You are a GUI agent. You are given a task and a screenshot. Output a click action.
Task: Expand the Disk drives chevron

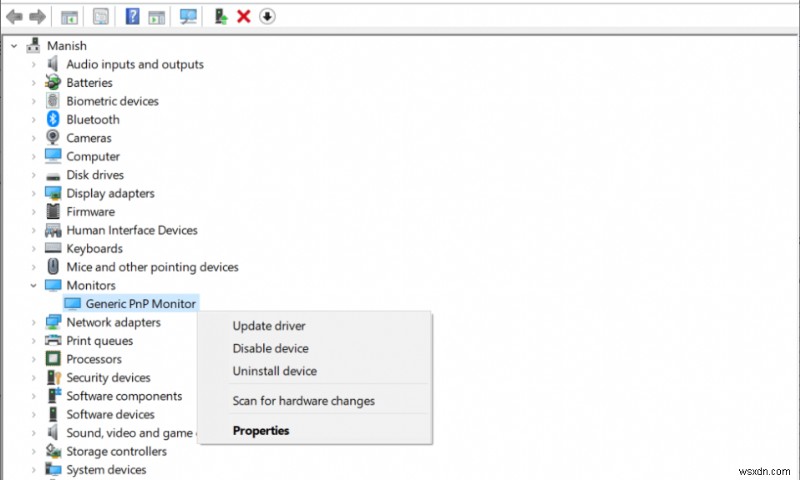coord(34,175)
